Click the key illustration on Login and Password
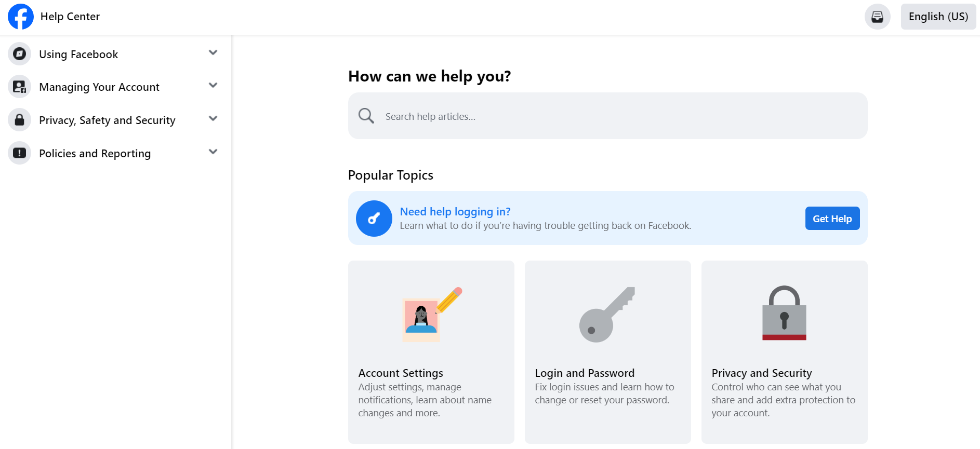The width and height of the screenshot is (980, 449). point(607,314)
